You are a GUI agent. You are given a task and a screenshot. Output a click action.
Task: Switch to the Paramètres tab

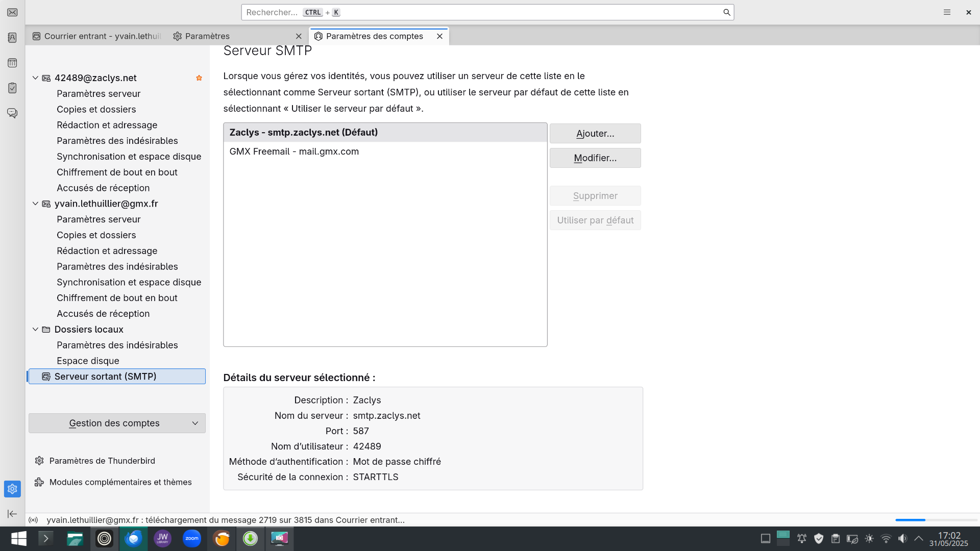[207, 36]
